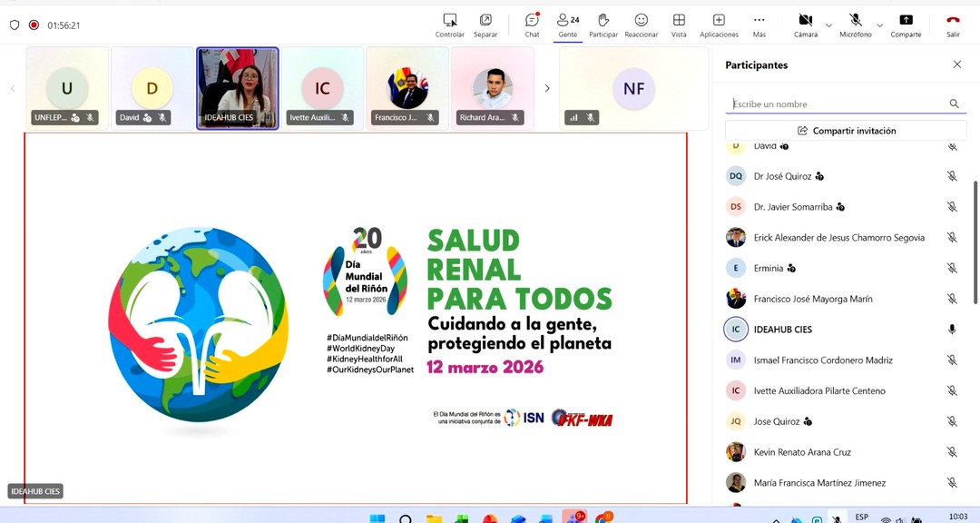This screenshot has height=523, width=980.
Task: Toggle the microphone for IDEAHUB CIES participant
Action: (x=952, y=330)
